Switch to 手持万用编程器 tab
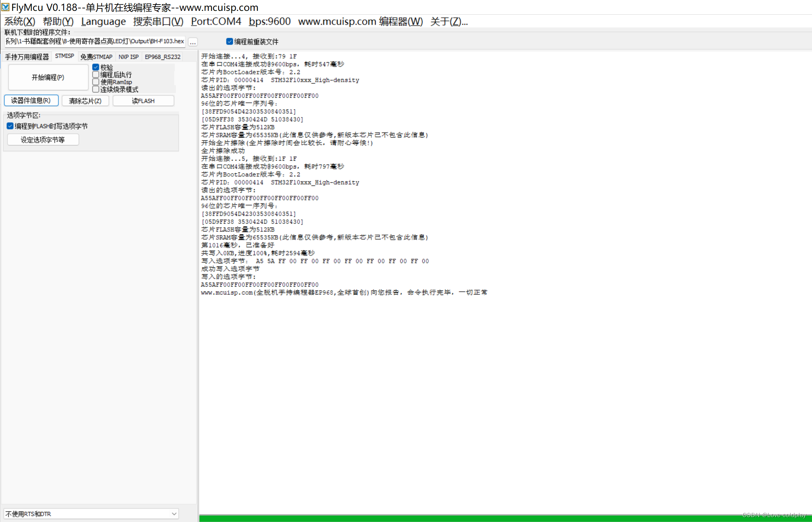This screenshot has height=522, width=812. pyautogui.click(x=27, y=57)
